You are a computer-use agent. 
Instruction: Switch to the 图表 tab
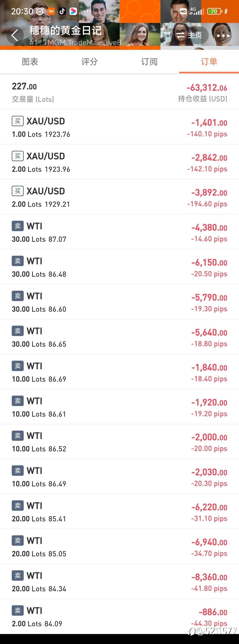pos(30,62)
